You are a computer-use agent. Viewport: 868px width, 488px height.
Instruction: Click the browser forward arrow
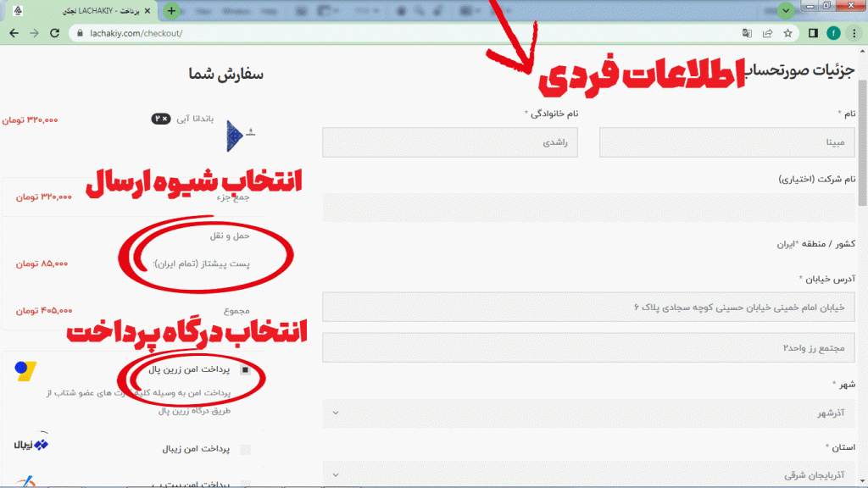point(35,33)
